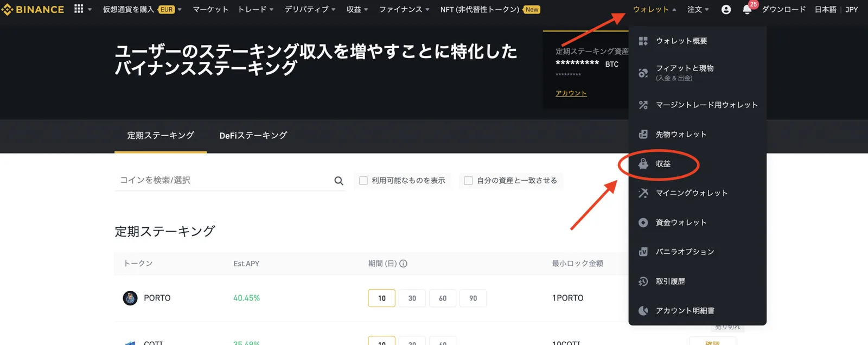Viewport: 868px width, 345px height.
Task: Change language via 日本語
Action: [x=826, y=10]
